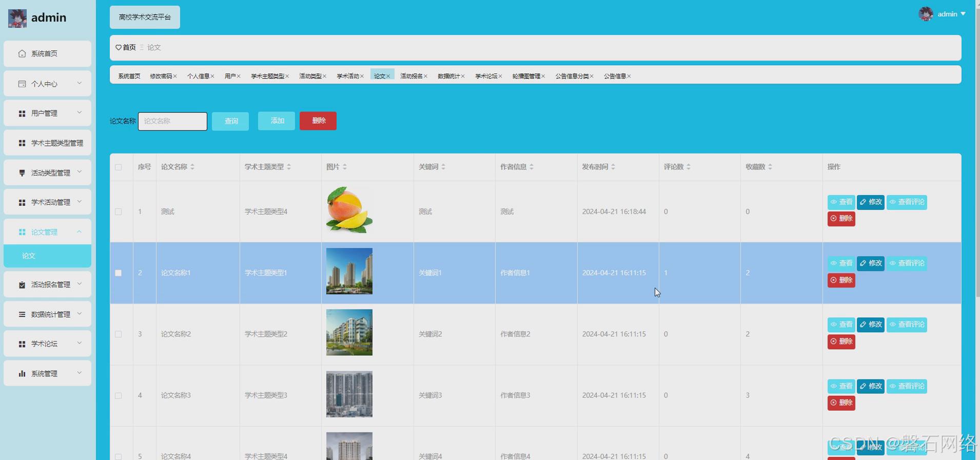Sort by the 作者信息 column arrows

click(532, 167)
